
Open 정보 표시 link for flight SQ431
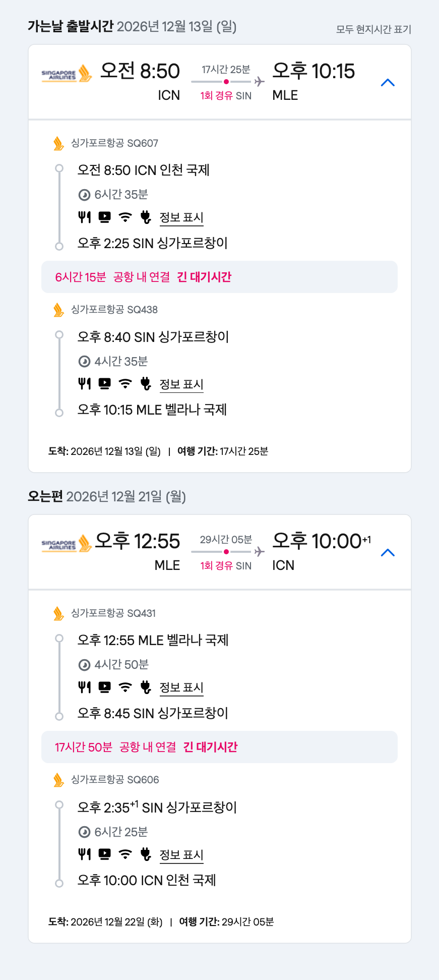pos(181,687)
